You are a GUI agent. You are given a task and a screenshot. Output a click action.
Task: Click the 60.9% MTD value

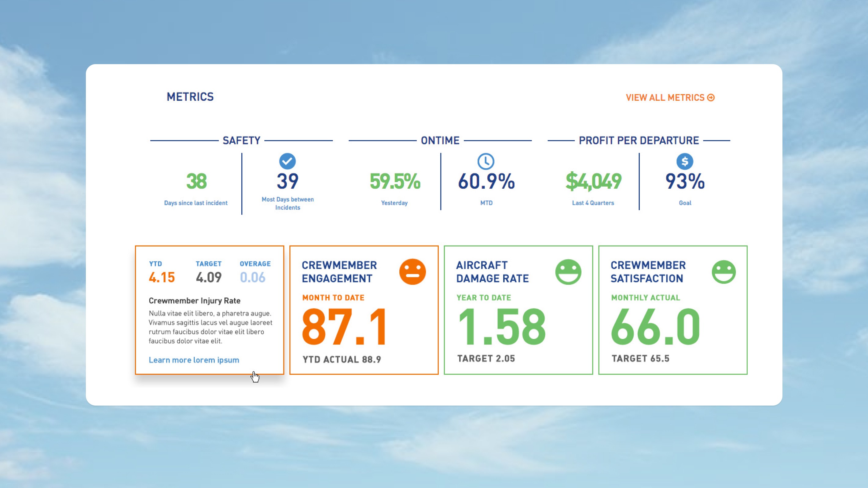[486, 181]
